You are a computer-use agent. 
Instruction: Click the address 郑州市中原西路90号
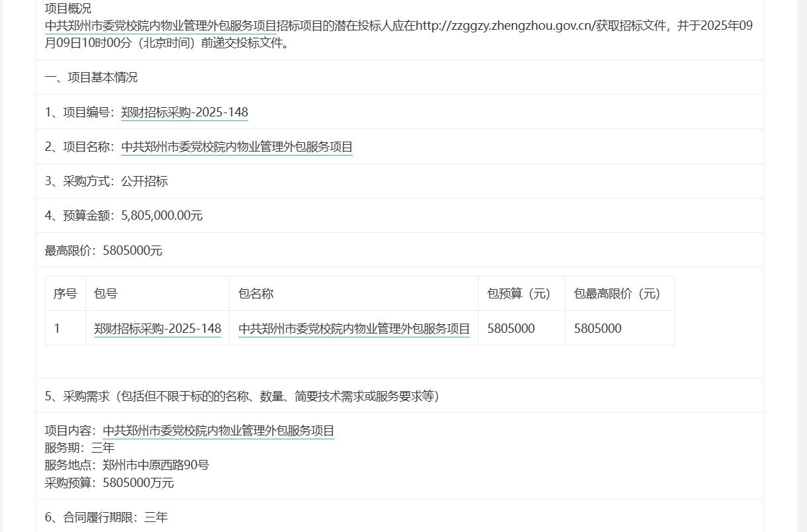[156, 465]
